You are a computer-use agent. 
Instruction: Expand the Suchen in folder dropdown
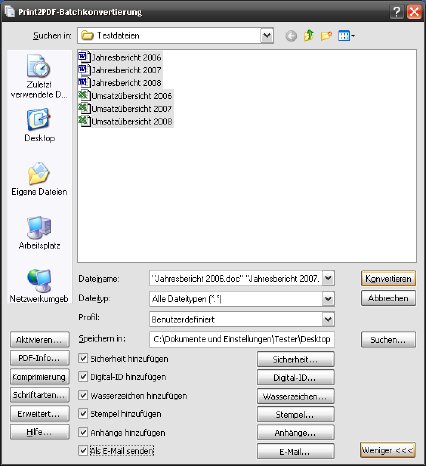[267, 35]
